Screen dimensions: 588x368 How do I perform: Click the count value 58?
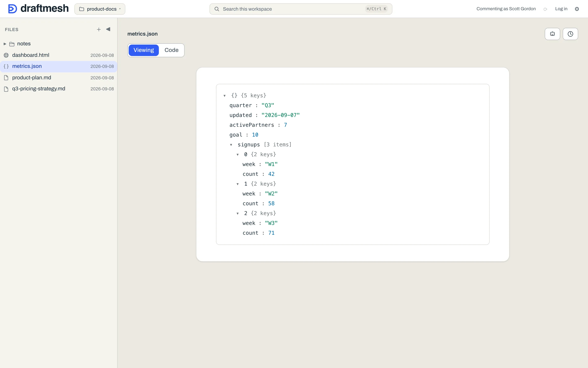pos(271,203)
